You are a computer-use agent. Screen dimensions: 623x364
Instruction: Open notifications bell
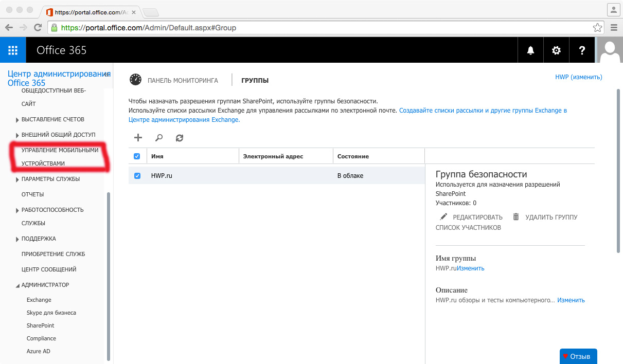[530, 50]
